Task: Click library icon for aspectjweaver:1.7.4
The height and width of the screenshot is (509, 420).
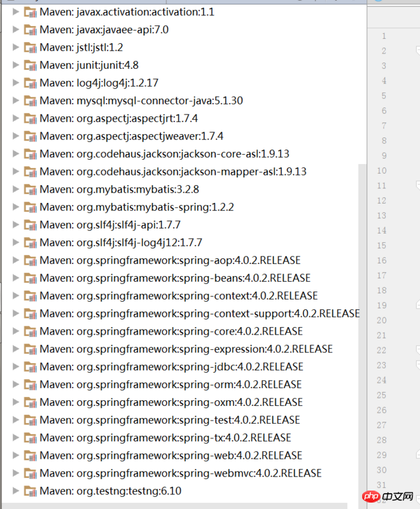Action: tap(30, 137)
